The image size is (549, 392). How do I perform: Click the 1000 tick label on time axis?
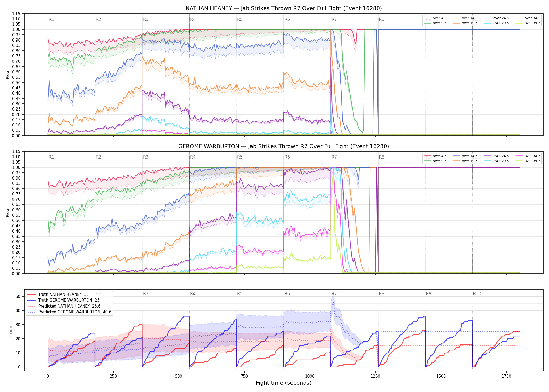click(x=310, y=376)
